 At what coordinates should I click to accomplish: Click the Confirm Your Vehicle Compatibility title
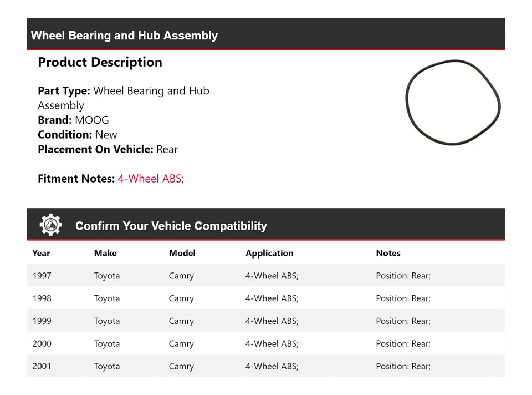171,226
